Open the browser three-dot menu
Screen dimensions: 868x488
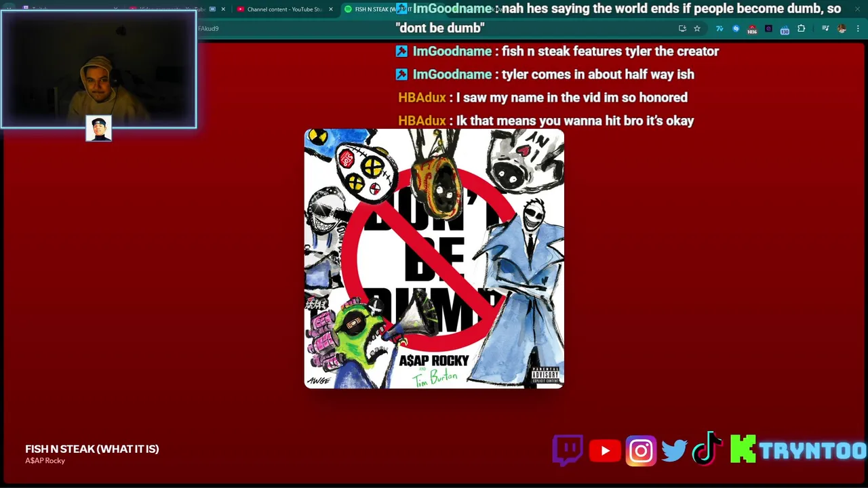pos(858,28)
